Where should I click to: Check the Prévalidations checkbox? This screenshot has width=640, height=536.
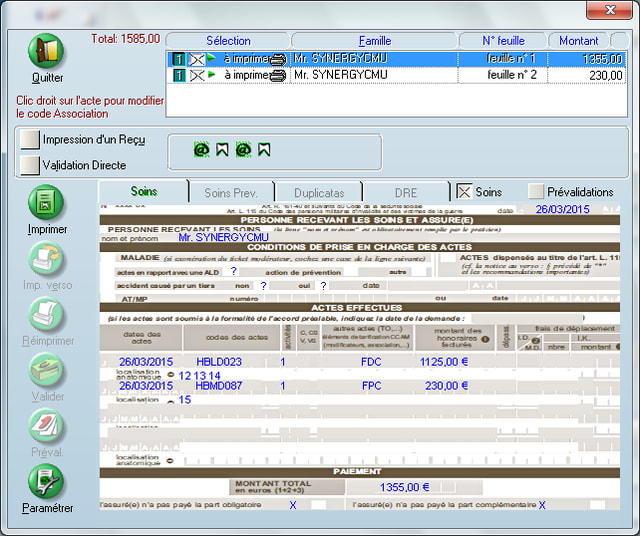coord(536,191)
